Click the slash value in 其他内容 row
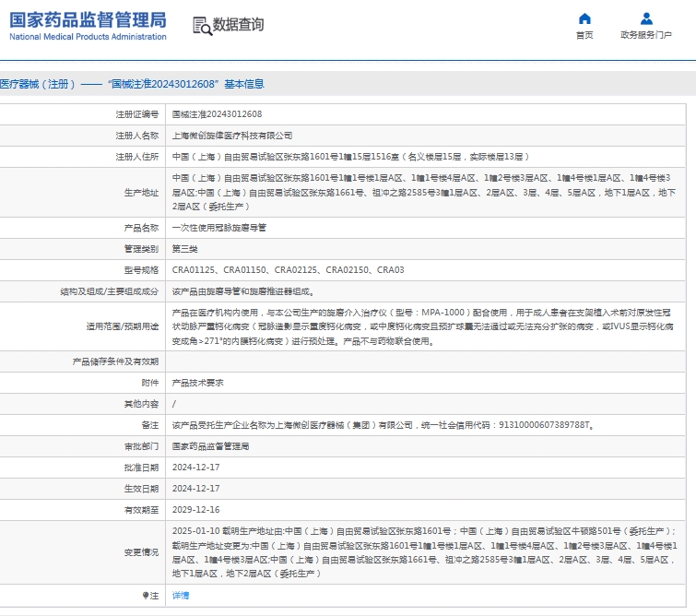 coord(174,404)
